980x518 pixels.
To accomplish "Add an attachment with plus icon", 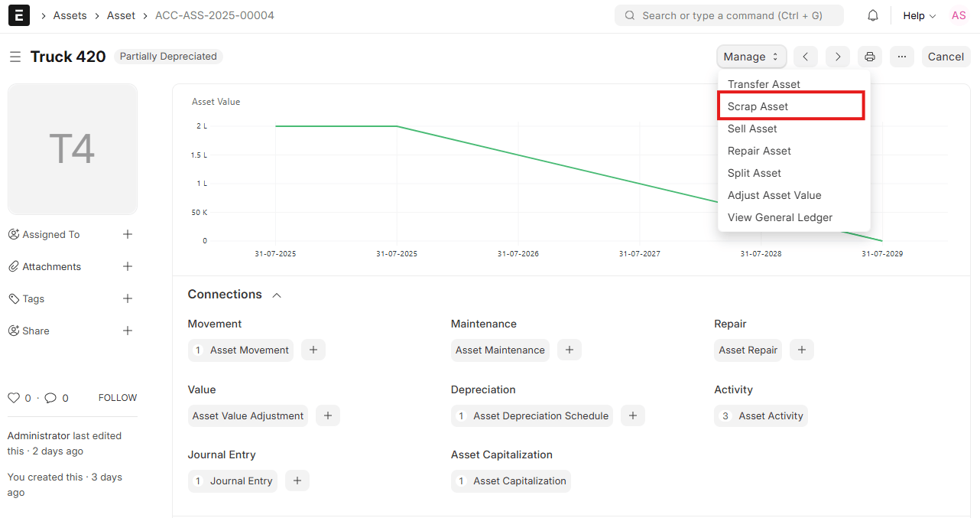I will coord(128,266).
